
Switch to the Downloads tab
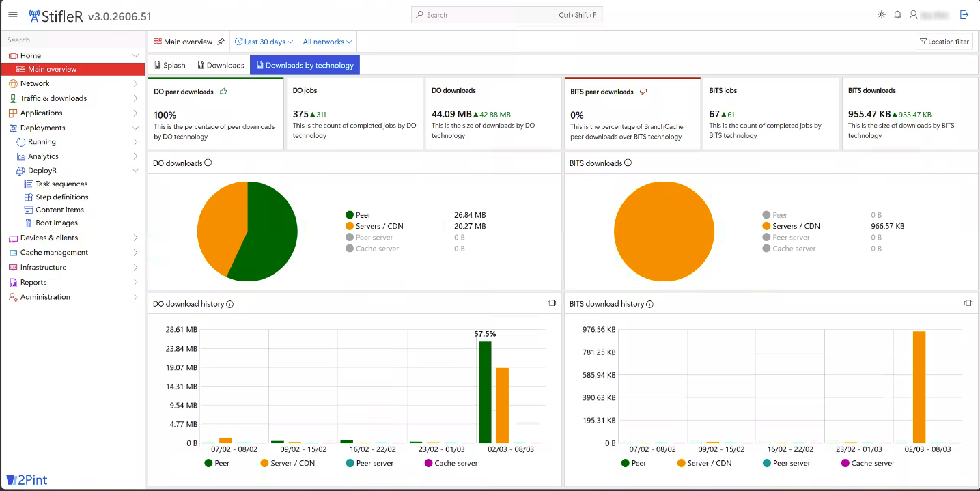tap(221, 65)
